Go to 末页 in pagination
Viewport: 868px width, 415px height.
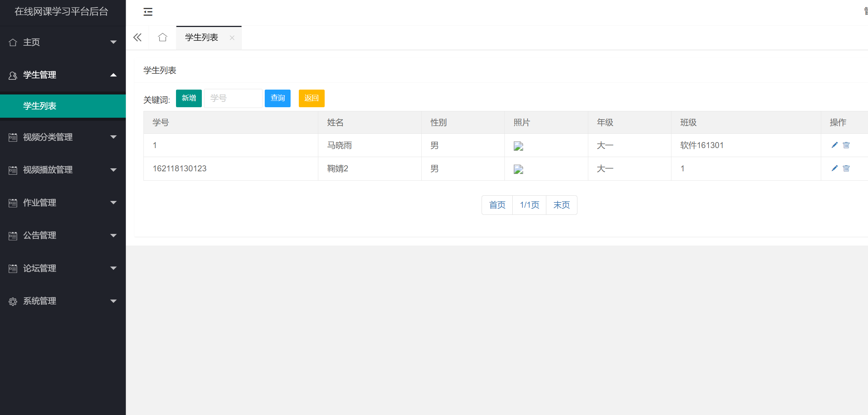click(561, 205)
